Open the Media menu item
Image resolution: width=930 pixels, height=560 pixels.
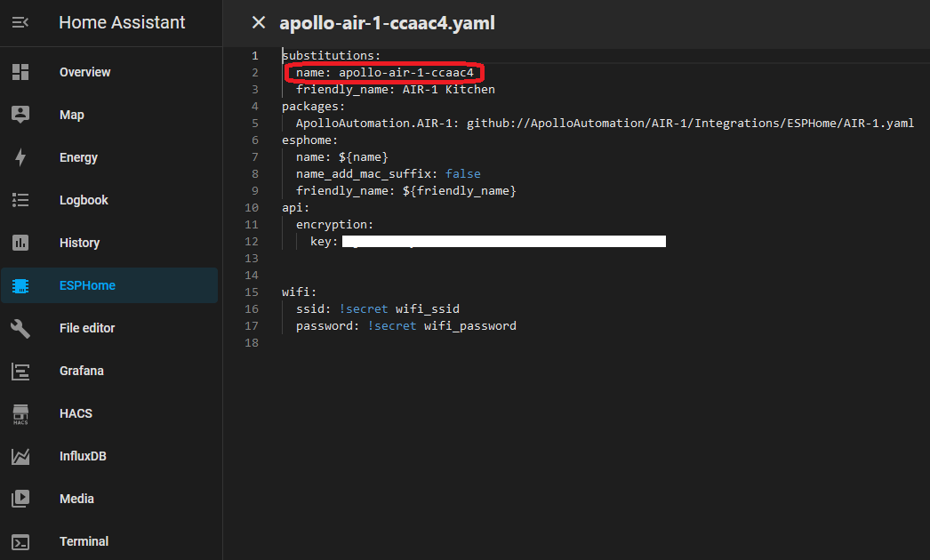point(76,499)
